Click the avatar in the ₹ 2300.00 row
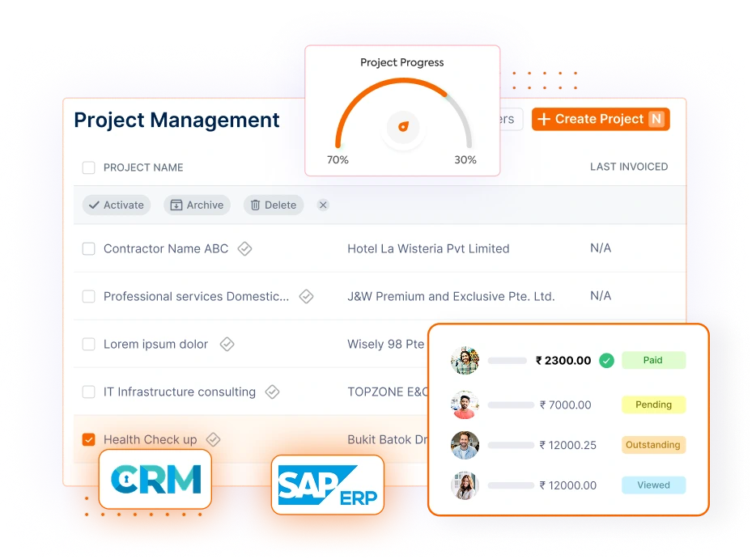This screenshot has height=559, width=756. (465, 361)
